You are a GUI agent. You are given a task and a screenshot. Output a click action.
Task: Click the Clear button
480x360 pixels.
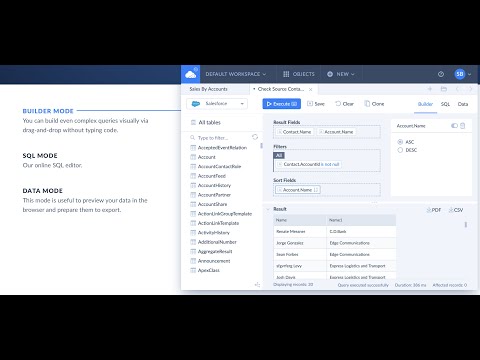[344, 104]
